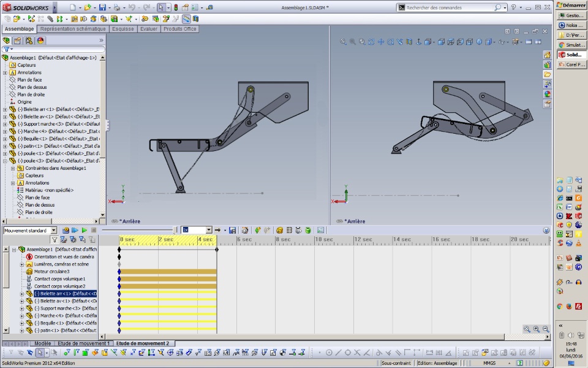Toggle the Select arrow tool in top toolbar

[x=161, y=7]
